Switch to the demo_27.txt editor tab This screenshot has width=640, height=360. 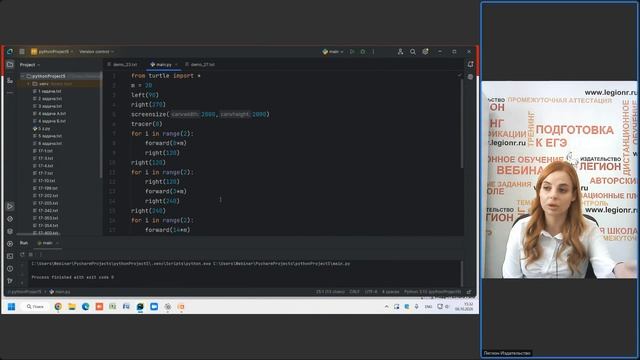[x=200, y=64]
